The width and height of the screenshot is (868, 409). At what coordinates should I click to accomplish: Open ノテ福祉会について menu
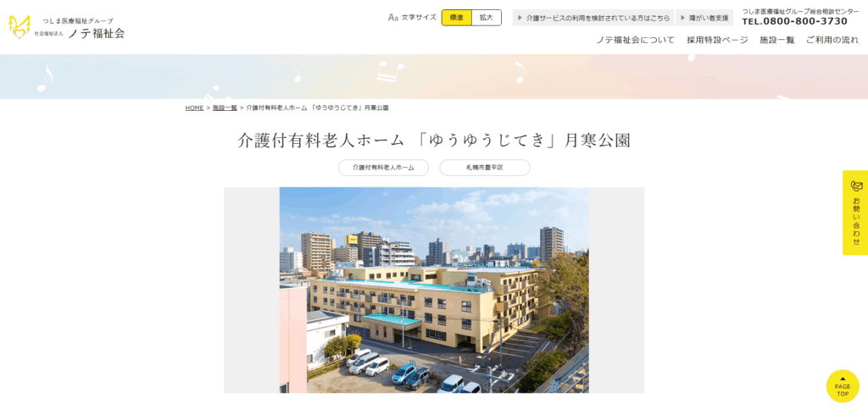tap(636, 40)
